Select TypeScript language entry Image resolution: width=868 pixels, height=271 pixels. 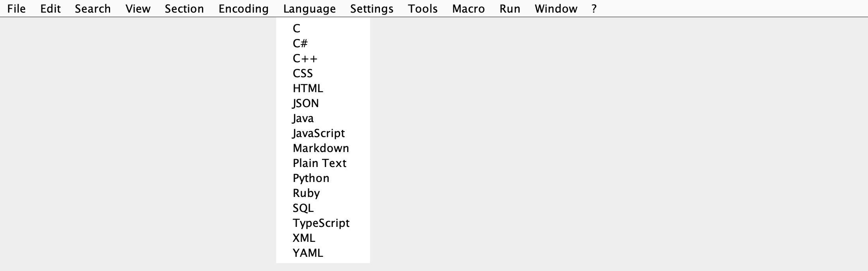[x=323, y=223]
